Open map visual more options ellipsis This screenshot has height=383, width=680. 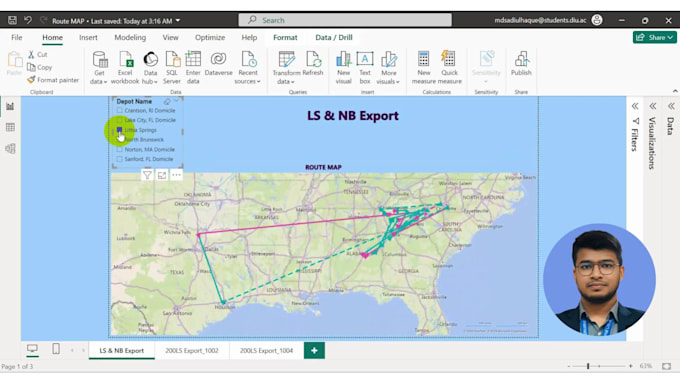(176, 175)
